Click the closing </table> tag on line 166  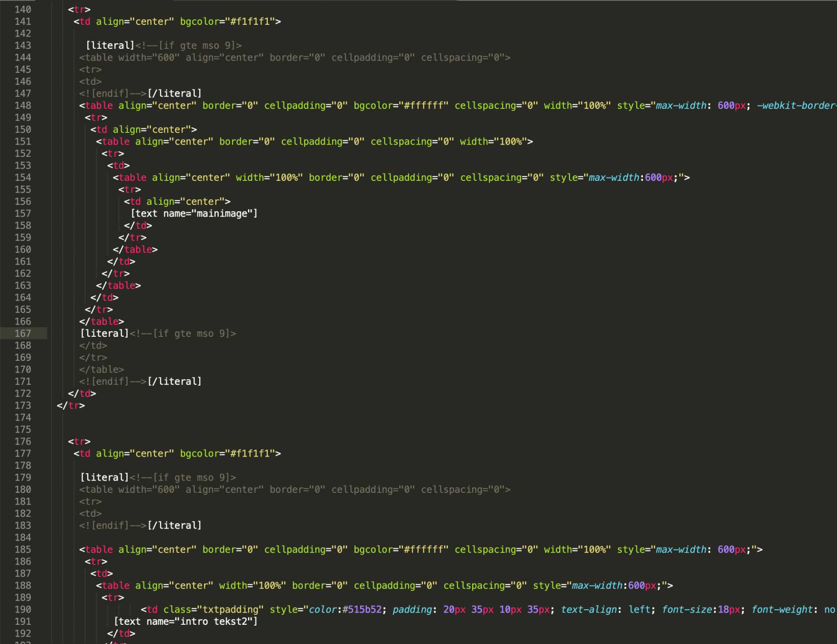point(102,322)
